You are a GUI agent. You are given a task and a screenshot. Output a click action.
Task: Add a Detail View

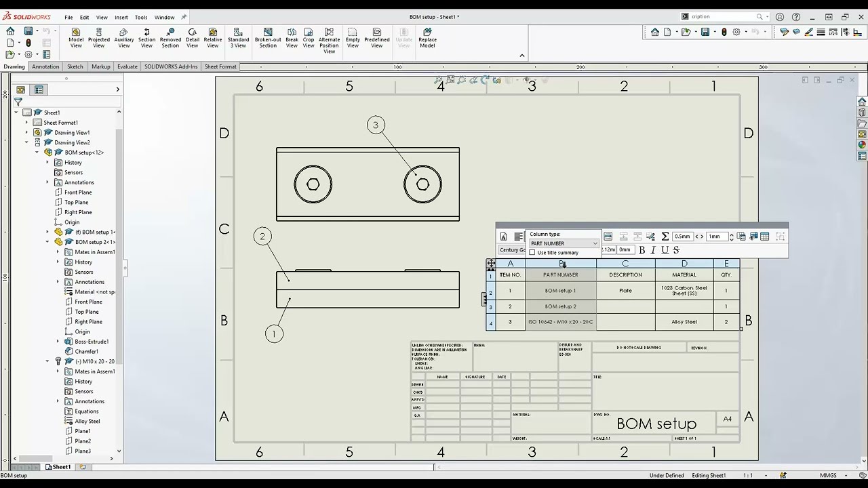tap(193, 38)
